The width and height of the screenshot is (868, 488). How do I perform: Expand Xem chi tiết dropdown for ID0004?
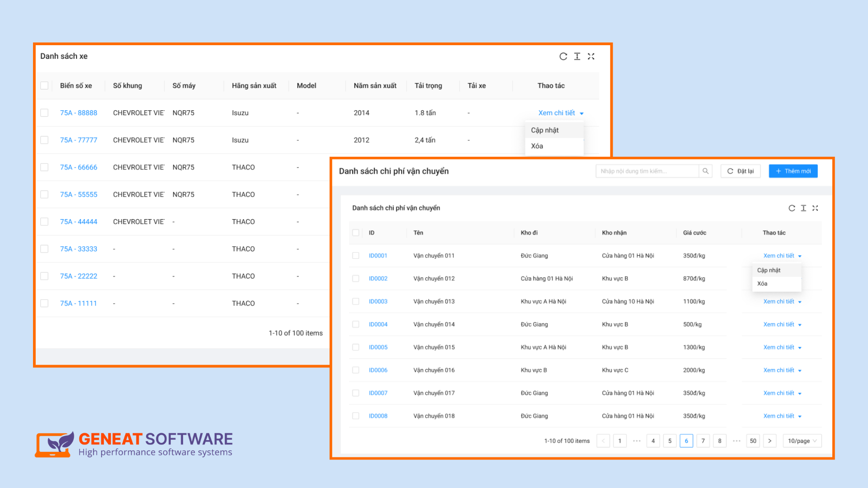tap(800, 325)
